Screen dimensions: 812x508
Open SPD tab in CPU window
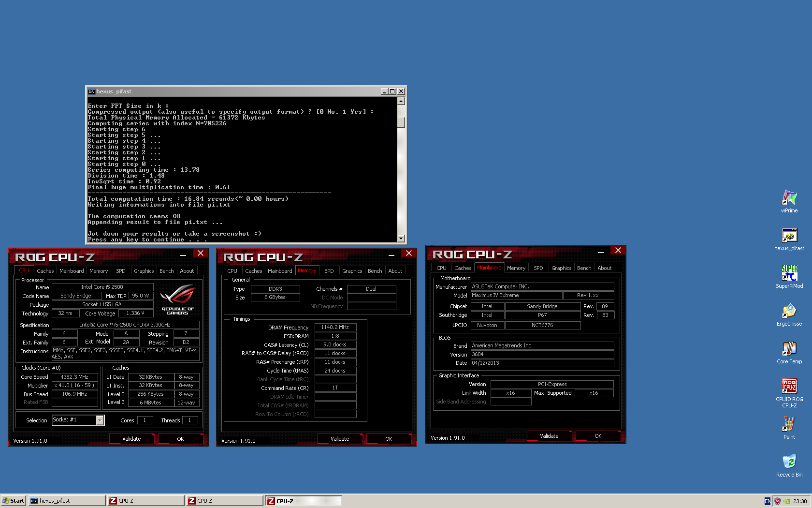coord(121,271)
